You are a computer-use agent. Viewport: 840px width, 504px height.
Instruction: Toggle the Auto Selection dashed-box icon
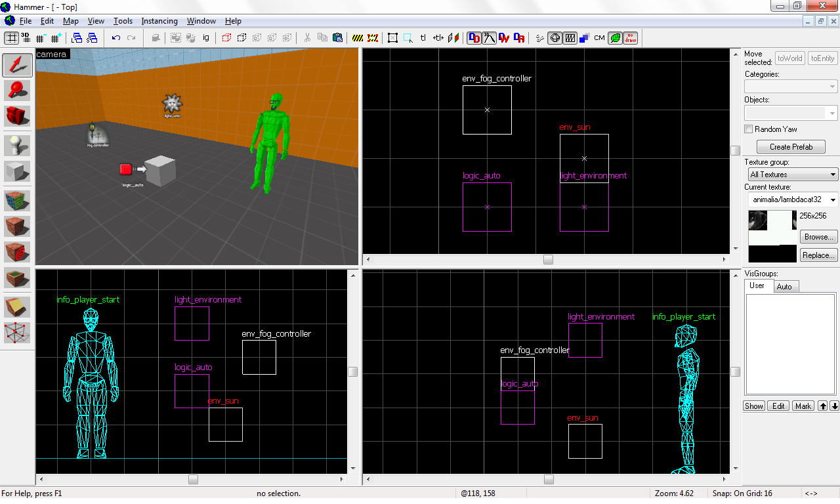[x=408, y=38]
